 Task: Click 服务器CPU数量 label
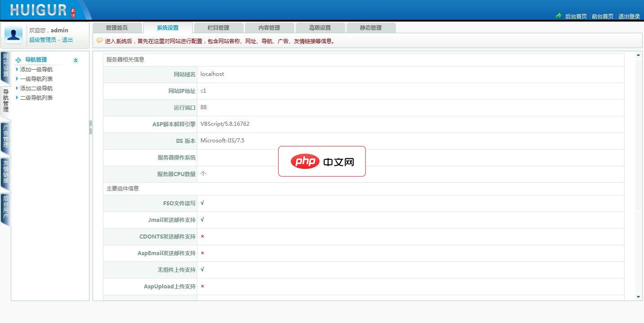coord(176,174)
